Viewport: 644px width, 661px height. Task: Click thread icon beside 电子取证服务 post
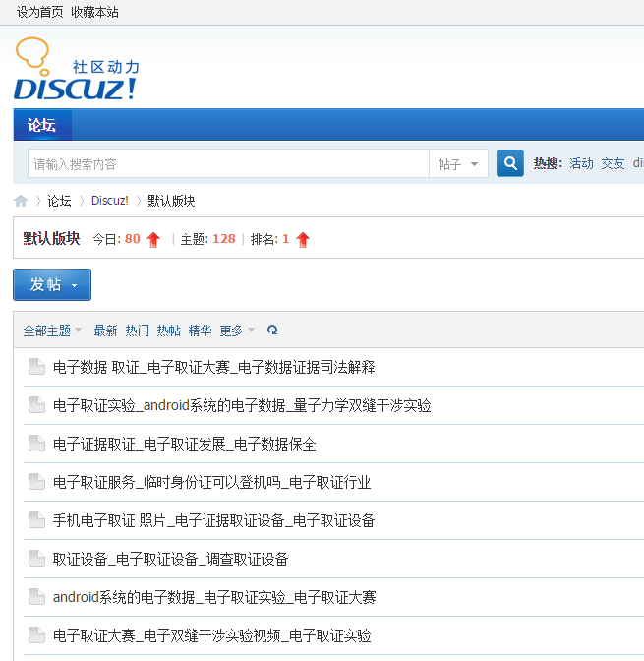point(36,482)
